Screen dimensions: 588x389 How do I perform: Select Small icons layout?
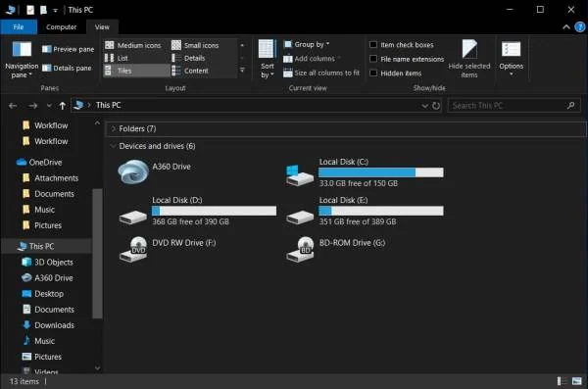[195, 45]
